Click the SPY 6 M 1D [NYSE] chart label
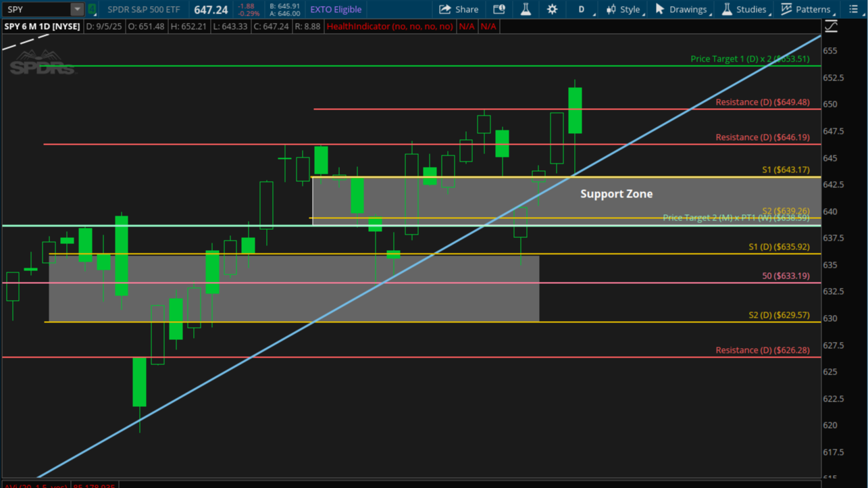The width and height of the screenshot is (868, 488). [x=42, y=26]
